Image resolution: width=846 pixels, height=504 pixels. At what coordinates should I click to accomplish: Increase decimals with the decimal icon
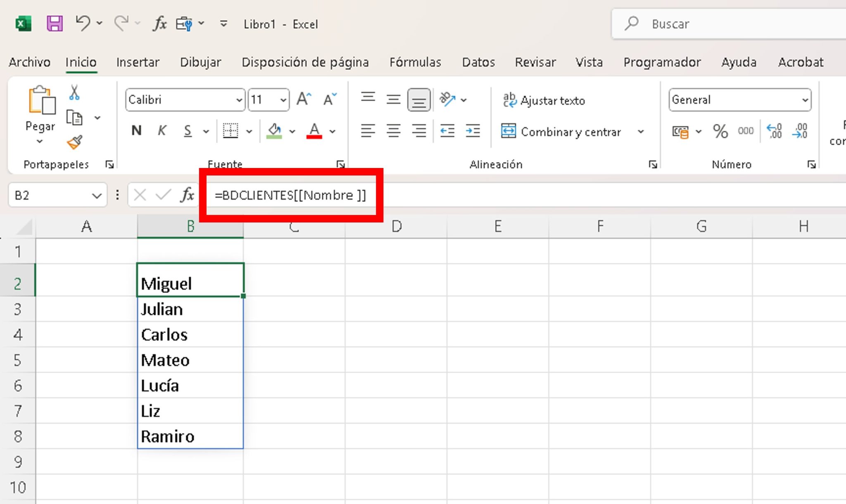click(x=775, y=131)
